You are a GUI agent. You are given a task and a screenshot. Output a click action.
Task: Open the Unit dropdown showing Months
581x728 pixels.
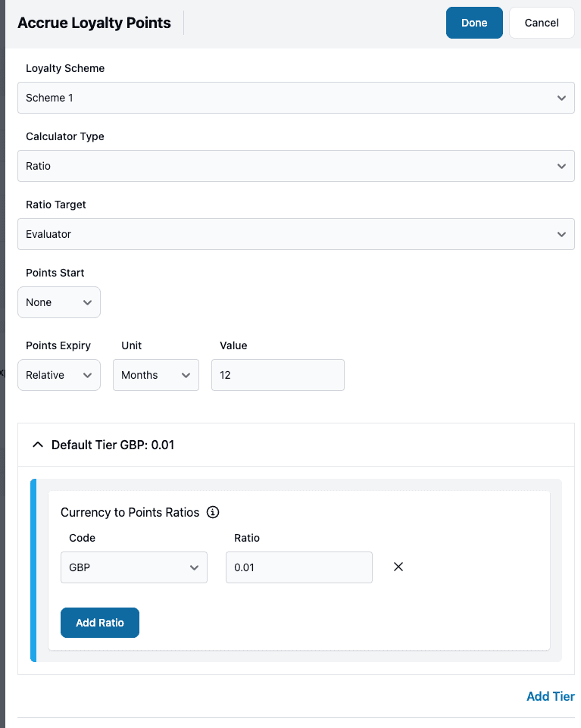[155, 374]
